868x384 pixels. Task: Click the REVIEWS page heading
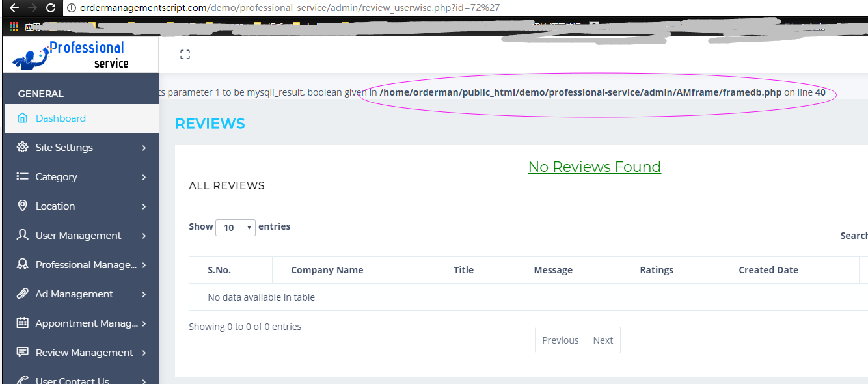tap(210, 124)
